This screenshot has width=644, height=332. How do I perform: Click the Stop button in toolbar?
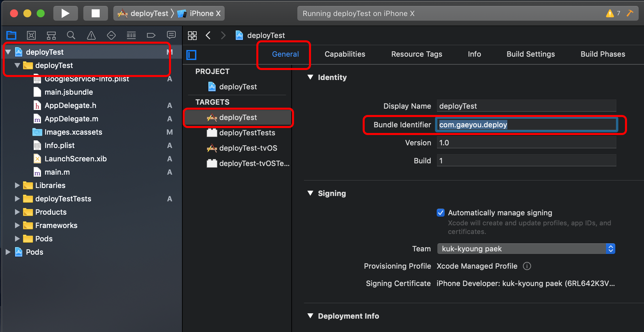tap(96, 13)
